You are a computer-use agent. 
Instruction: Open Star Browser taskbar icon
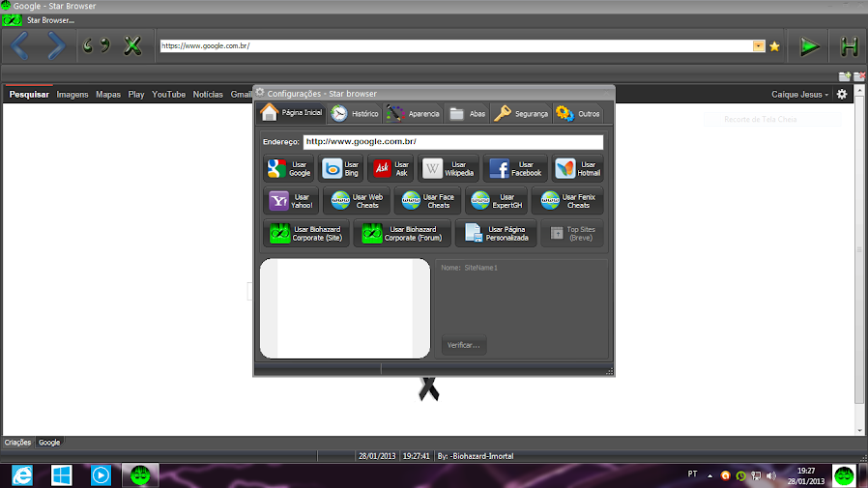[x=140, y=475]
